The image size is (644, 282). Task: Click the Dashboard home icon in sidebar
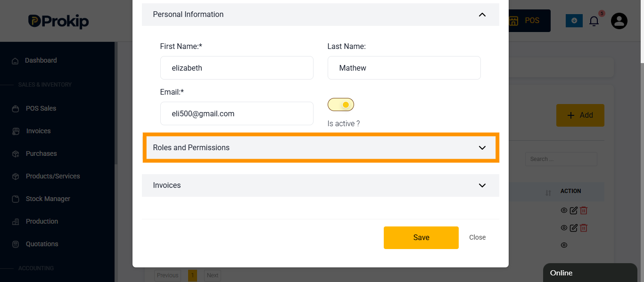(16, 61)
